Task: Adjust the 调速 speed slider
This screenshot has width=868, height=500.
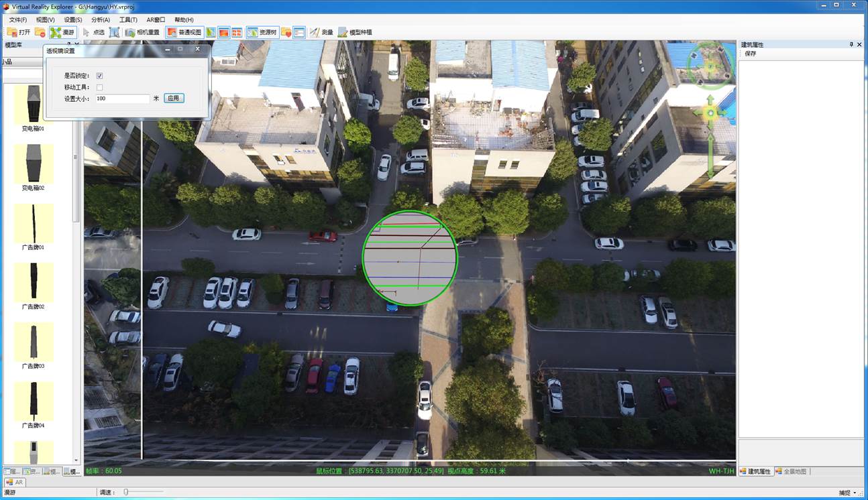Action: tap(125, 493)
